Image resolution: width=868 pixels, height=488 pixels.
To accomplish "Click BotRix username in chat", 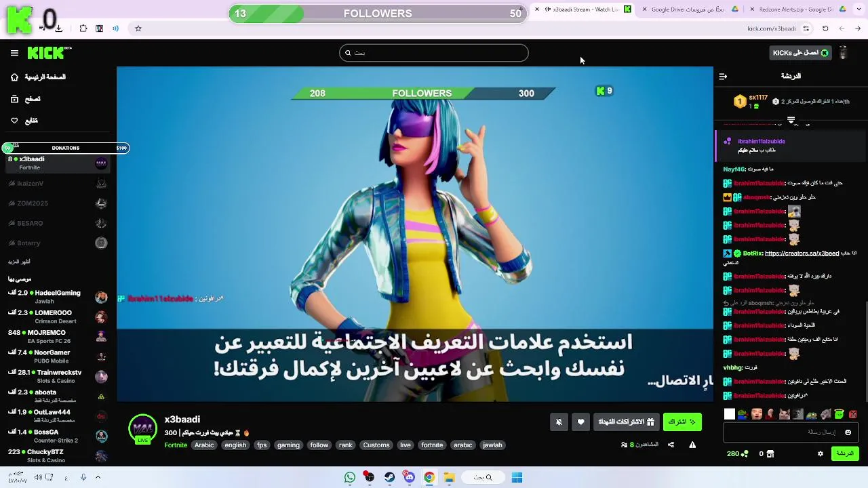I will tap(753, 253).
